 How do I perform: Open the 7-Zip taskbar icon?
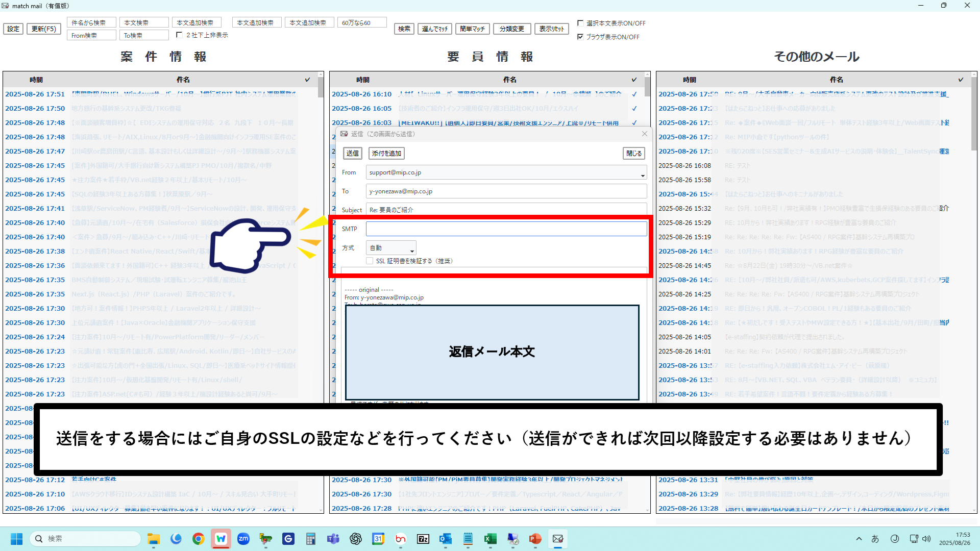point(423,539)
